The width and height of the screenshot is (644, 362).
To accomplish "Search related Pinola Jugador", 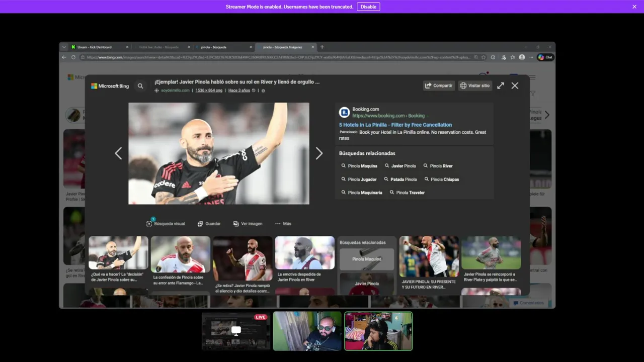I will tap(359, 179).
